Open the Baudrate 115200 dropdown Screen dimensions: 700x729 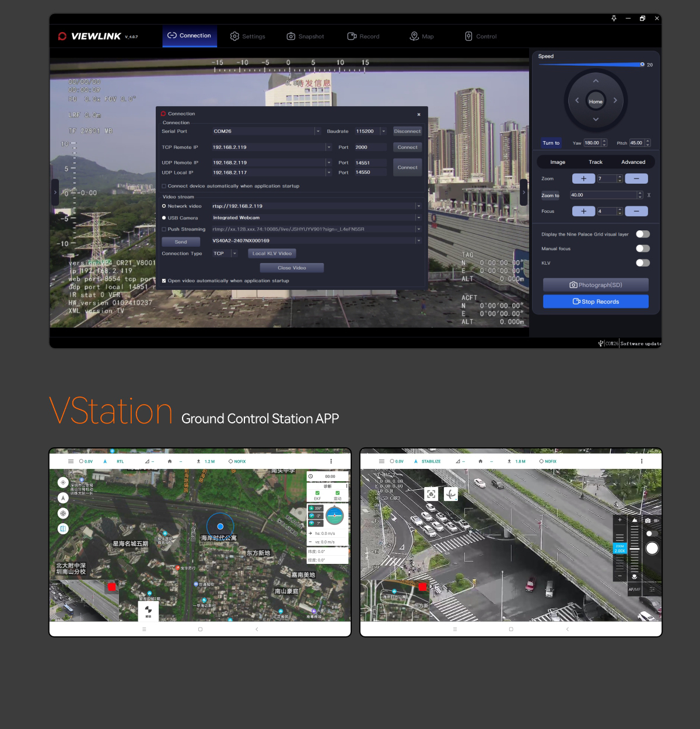click(383, 131)
